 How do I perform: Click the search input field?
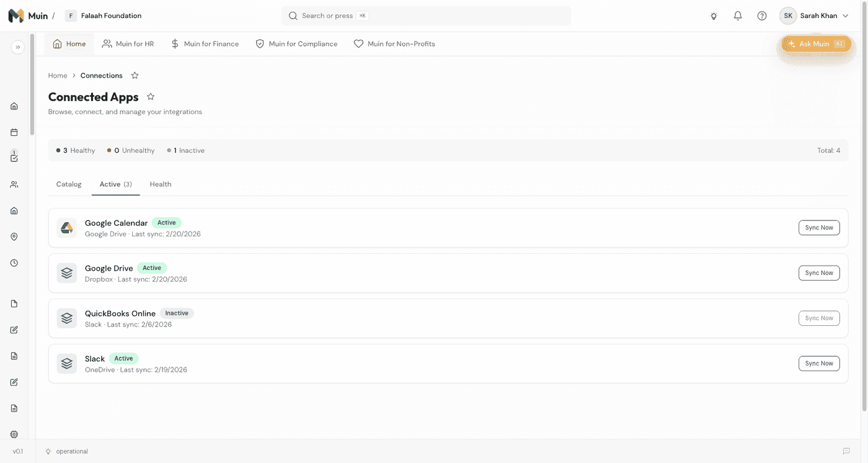(426, 16)
